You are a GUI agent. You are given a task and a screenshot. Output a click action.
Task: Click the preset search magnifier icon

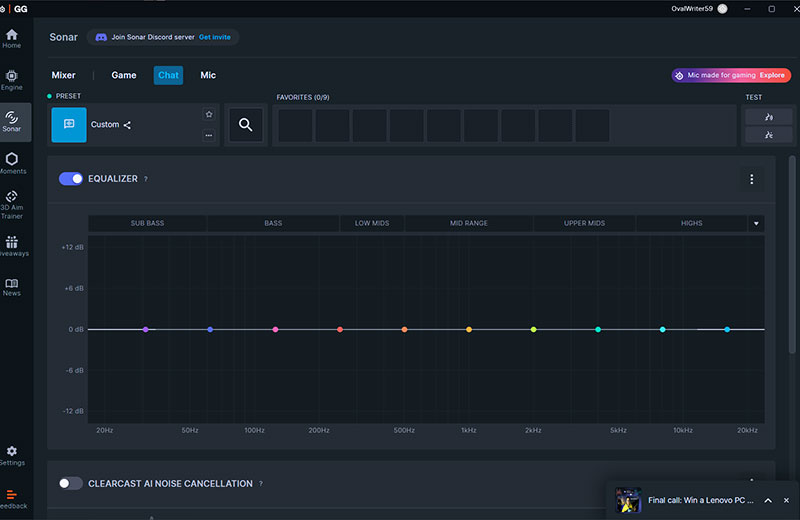point(245,125)
